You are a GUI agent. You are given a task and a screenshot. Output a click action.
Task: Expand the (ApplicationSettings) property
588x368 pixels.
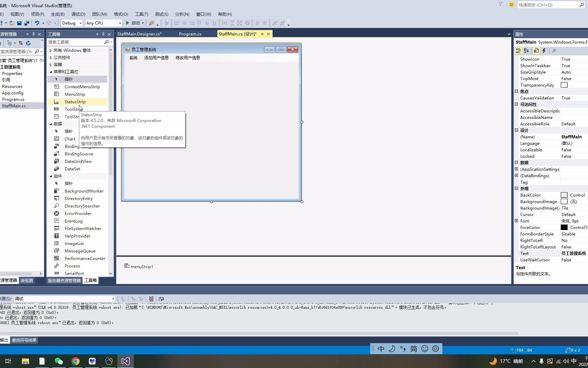[x=517, y=169]
